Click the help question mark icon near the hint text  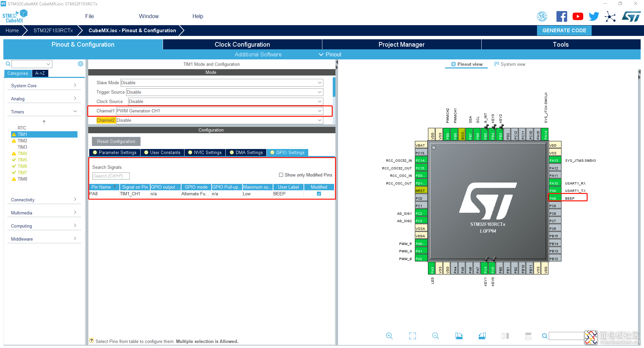point(92,341)
